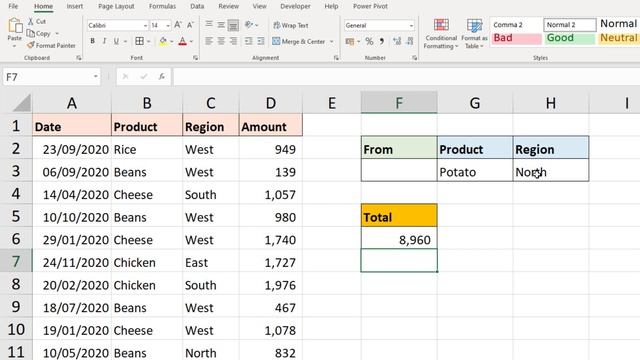Screen dimensions: 640x360
Task: Open the Orientation text angle tool
Action: pyautogui.click(x=249, y=25)
